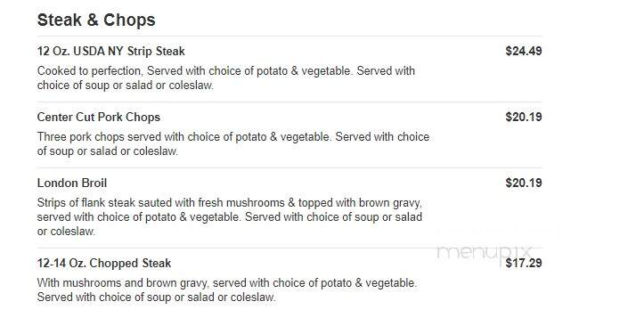Open the 12-14 Oz. Chopped Steak item

click(x=104, y=263)
